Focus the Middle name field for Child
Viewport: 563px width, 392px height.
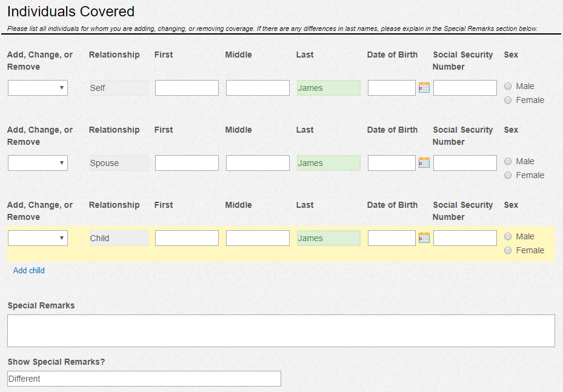[258, 238]
